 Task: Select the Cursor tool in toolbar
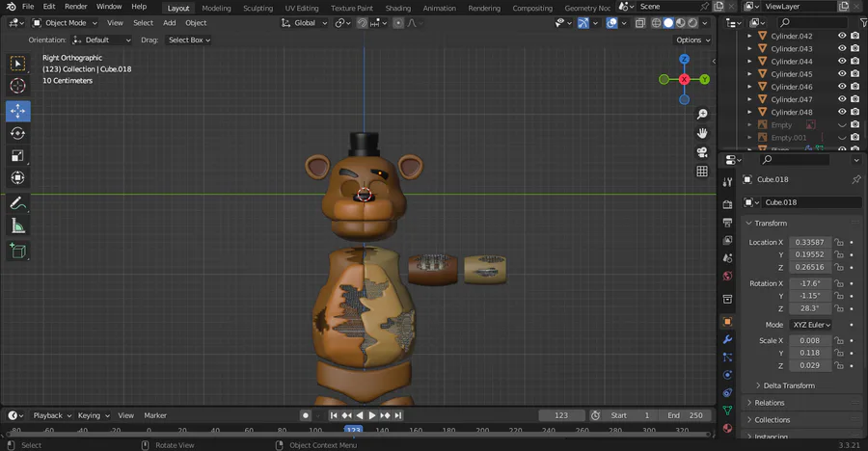pos(18,86)
